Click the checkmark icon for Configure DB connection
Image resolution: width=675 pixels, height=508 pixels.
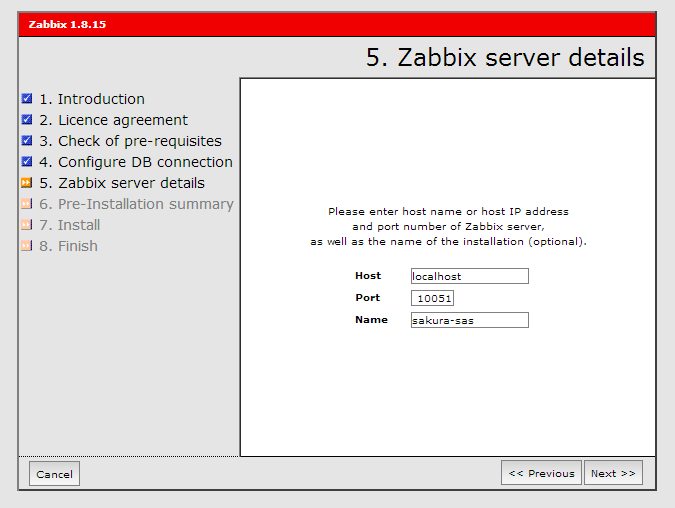pyautogui.click(x=27, y=162)
